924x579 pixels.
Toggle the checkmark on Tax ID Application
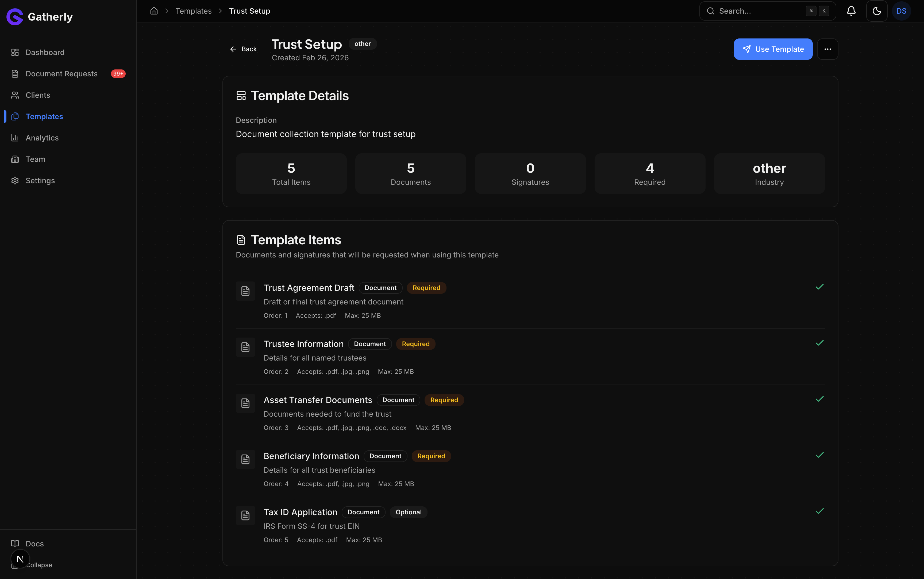tap(820, 511)
